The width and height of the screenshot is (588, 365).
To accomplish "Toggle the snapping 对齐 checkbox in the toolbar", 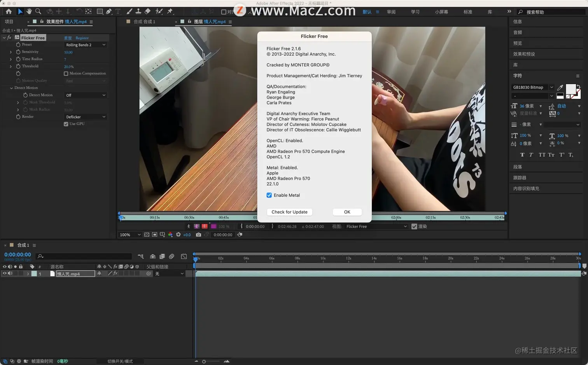I will (x=224, y=12).
